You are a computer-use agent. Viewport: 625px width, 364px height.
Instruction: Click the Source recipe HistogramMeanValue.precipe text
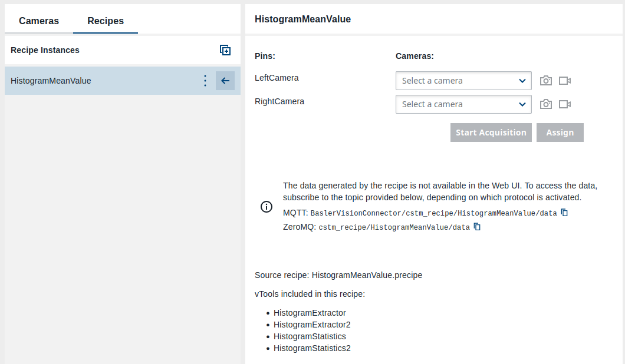tap(338, 275)
